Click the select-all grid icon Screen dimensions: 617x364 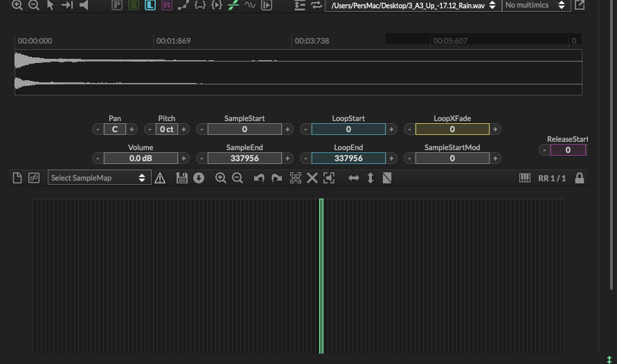click(x=296, y=178)
